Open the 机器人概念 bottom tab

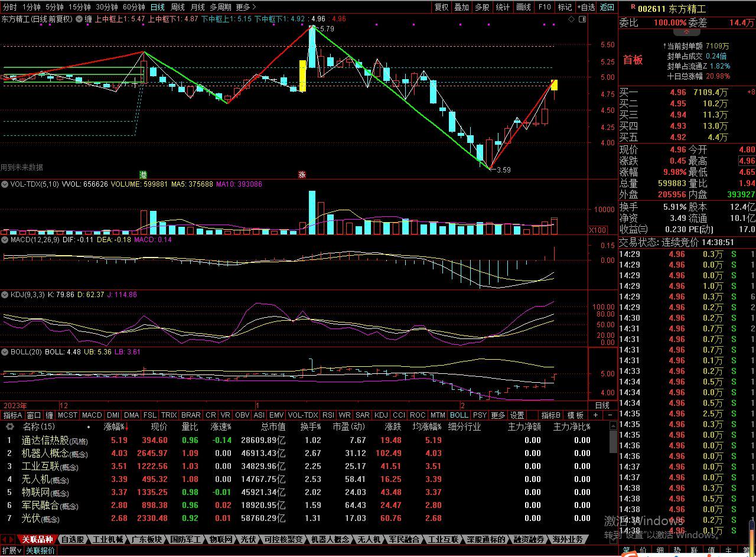(330, 539)
